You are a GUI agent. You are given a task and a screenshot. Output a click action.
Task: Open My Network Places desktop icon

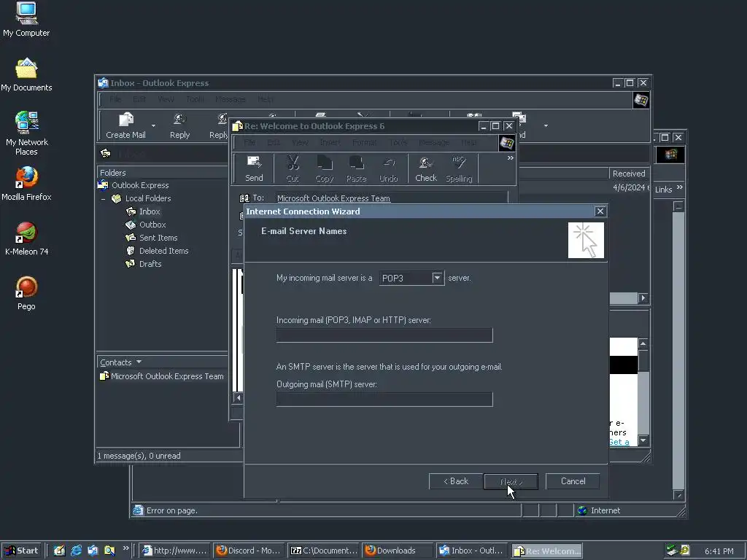tap(27, 134)
